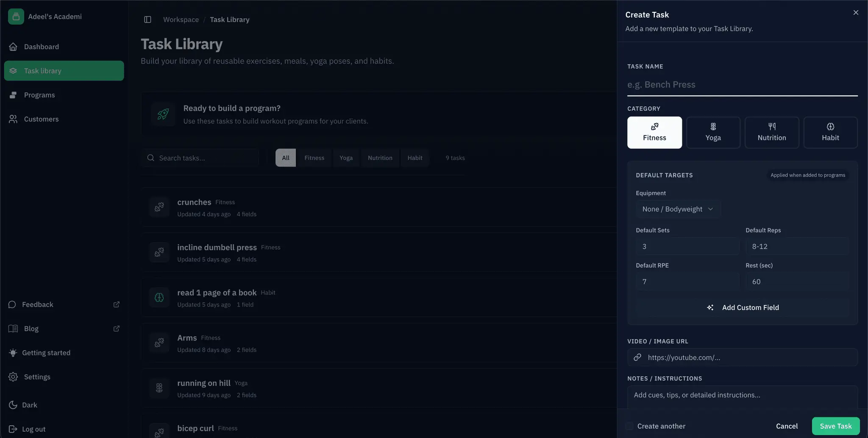The width and height of the screenshot is (868, 438).
Task: Click the Programs icon in sidebar
Action: pos(13,95)
